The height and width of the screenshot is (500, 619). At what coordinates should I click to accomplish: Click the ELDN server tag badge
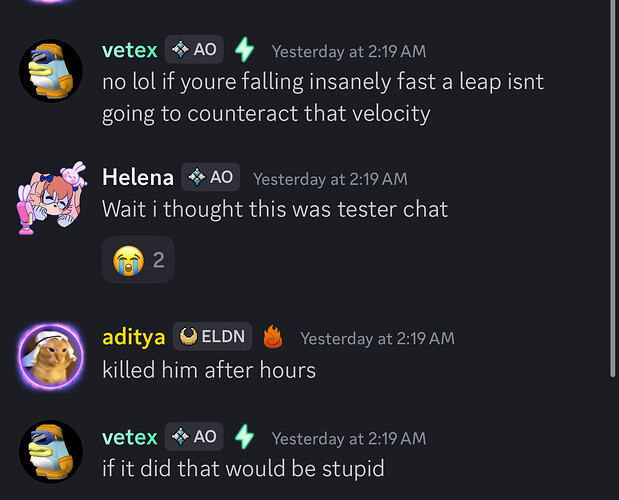click(x=212, y=337)
